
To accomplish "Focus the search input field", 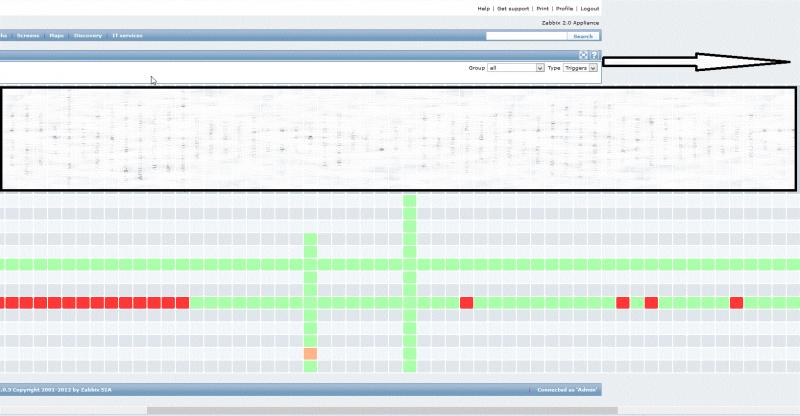I will (x=527, y=36).
